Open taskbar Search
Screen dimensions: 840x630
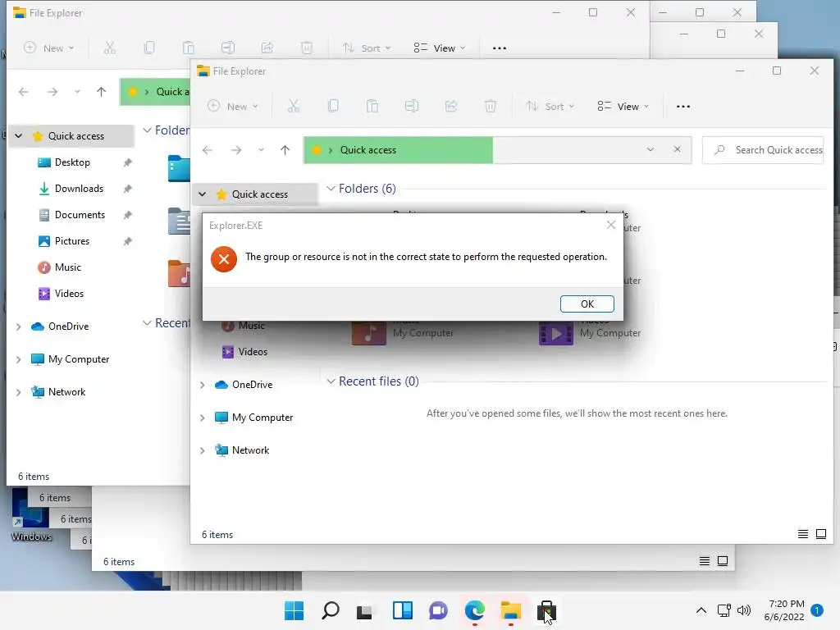point(330,610)
